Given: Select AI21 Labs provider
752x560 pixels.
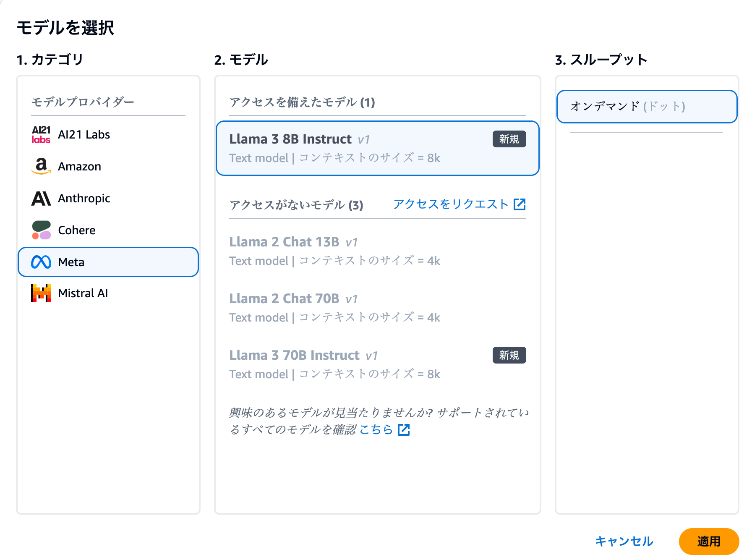Looking at the screenshot, I should click(x=108, y=134).
